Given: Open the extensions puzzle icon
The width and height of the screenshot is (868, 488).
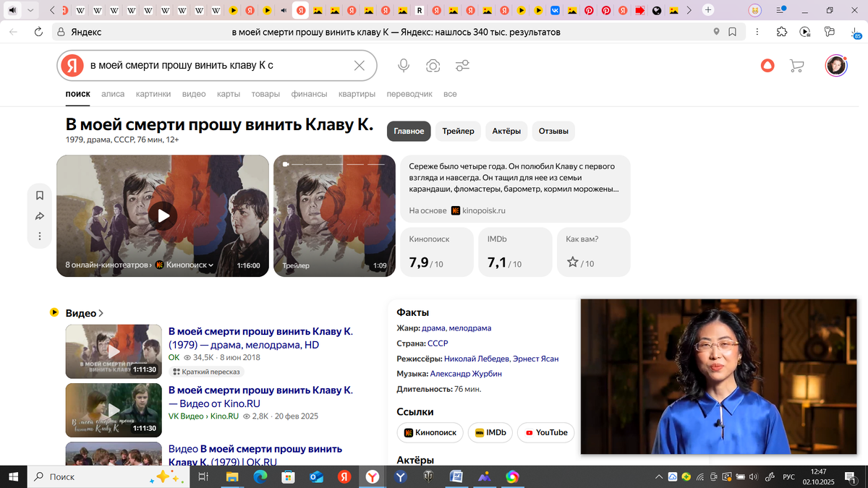Looking at the screenshot, I should click(x=782, y=32).
